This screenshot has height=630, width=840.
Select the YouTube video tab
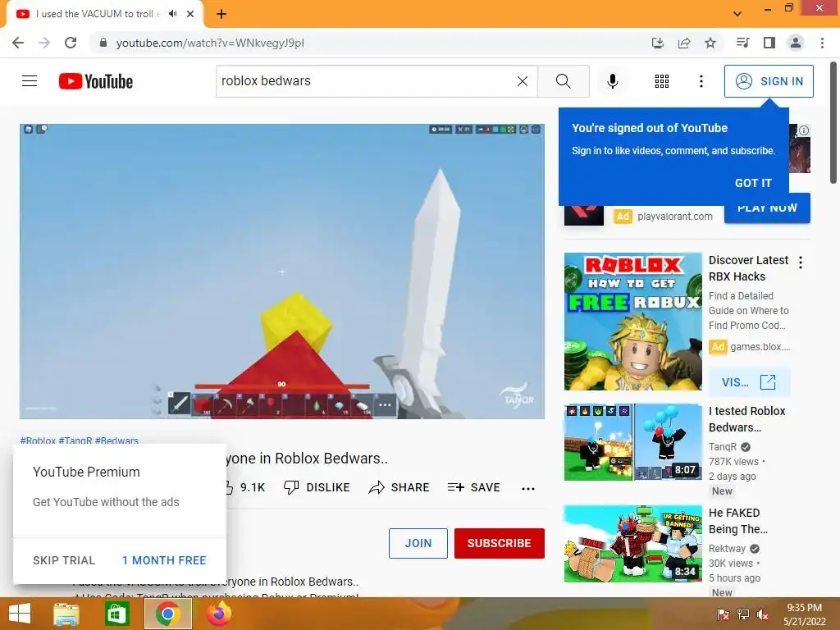click(x=104, y=14)
